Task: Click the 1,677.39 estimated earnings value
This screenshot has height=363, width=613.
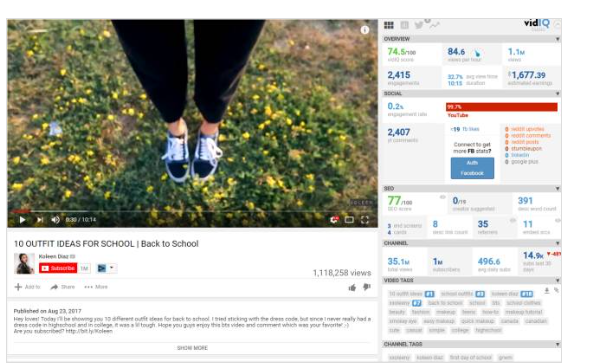Action: pos(528,75)
